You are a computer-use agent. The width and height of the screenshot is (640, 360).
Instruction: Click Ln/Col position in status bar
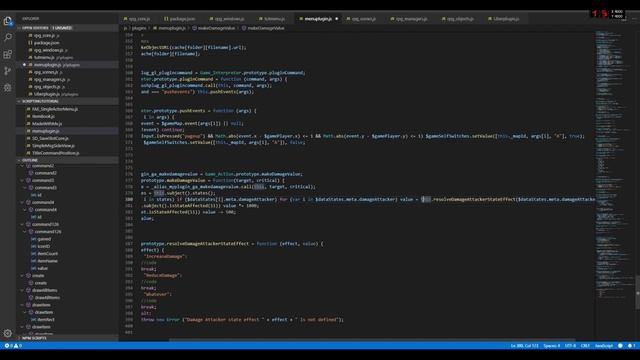(x=524, y=346)
